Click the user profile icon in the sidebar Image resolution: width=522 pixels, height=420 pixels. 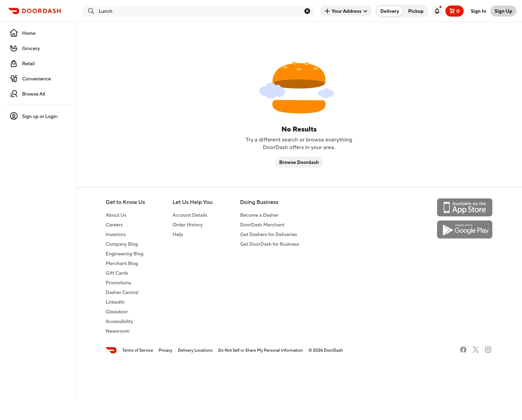pos(14,116)
